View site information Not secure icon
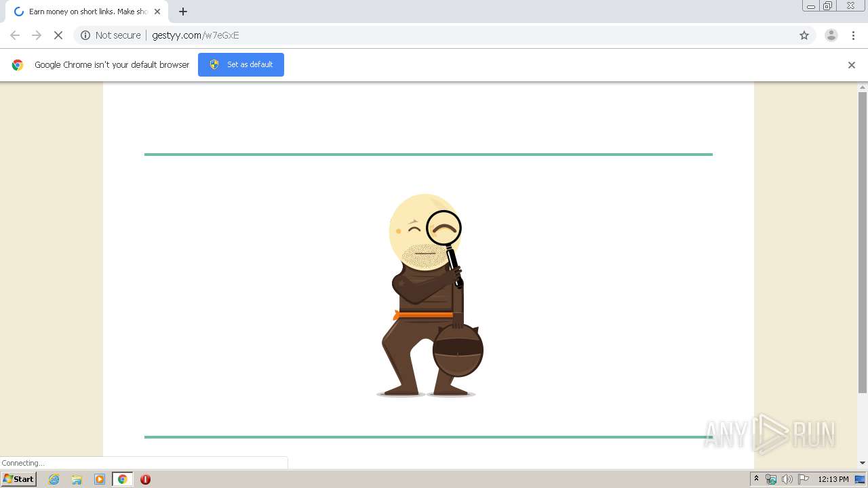 [x=85, y=35]
